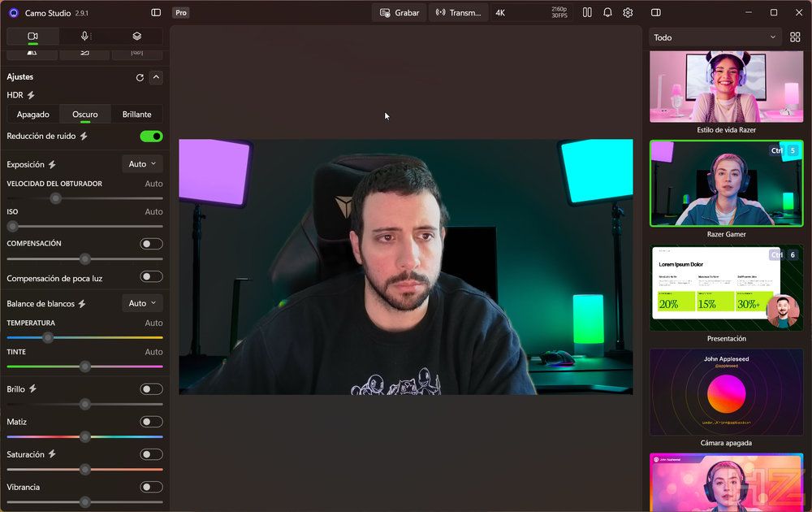This screenshot has width=812, height=512.
Task: Open the Exposición Auto dropdown
Action: point(142,164)
